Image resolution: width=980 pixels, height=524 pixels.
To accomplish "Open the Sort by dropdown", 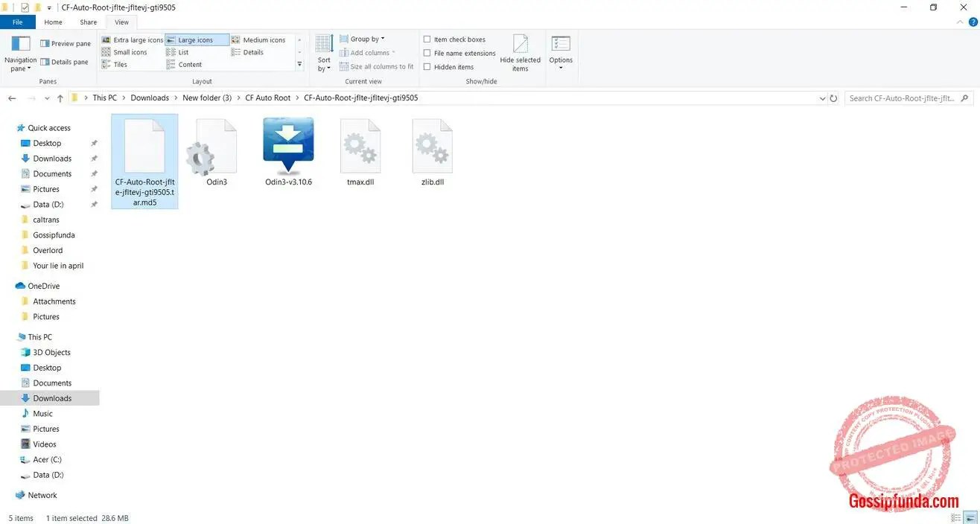I will 324,53.
